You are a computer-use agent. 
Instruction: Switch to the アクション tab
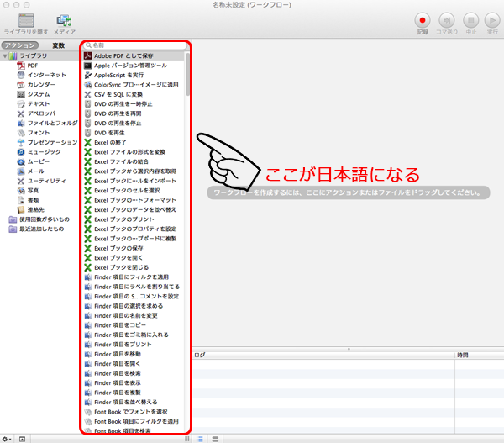pos(20,45)
